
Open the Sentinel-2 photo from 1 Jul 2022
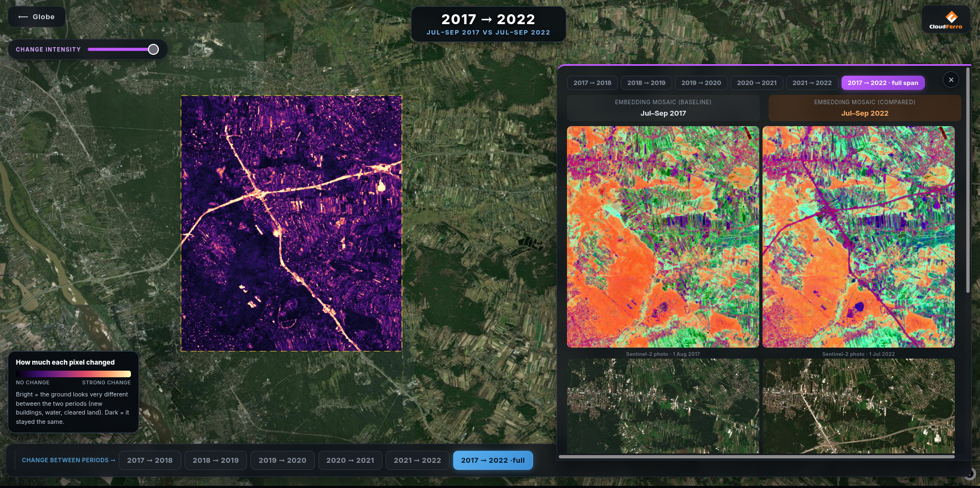tap(858, 406)
